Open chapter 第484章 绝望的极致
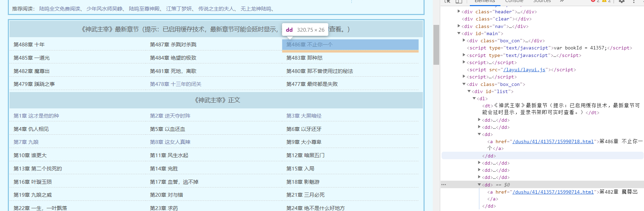Viewport: 644px width, 211px height. 173,58
